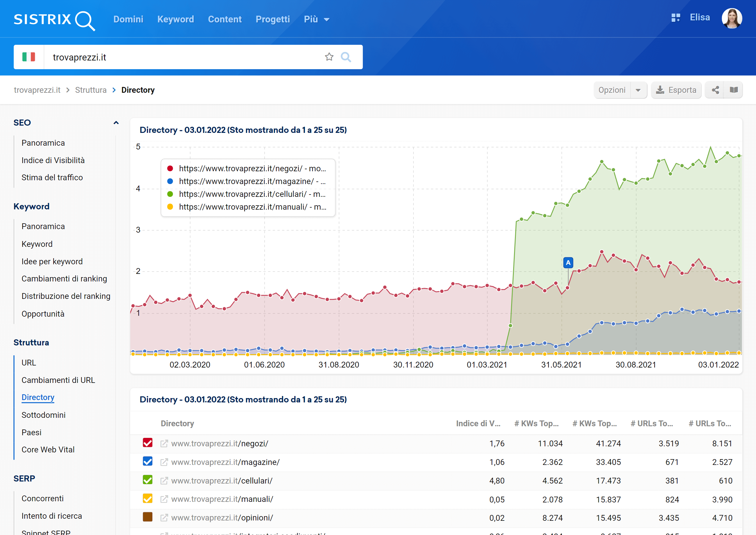The image size is (756, 535).
Task: Uncheck the negozi directory checkbox
Action: (x=148, y=443)
